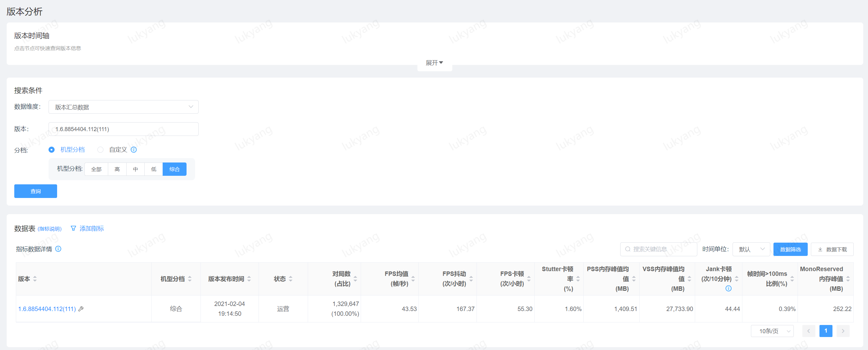Open the 时间单位 默认 dropdown

[x=751, y=249]
